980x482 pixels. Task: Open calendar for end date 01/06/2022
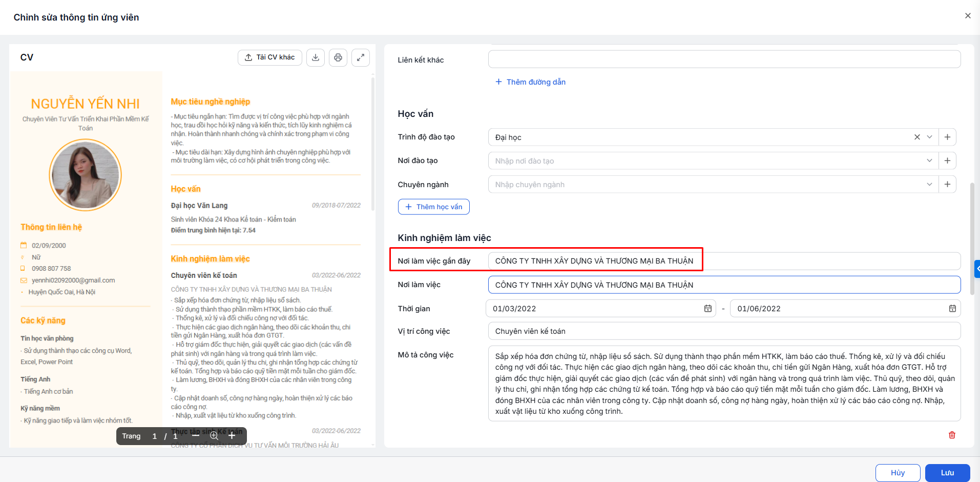click(x=952, y=309)
